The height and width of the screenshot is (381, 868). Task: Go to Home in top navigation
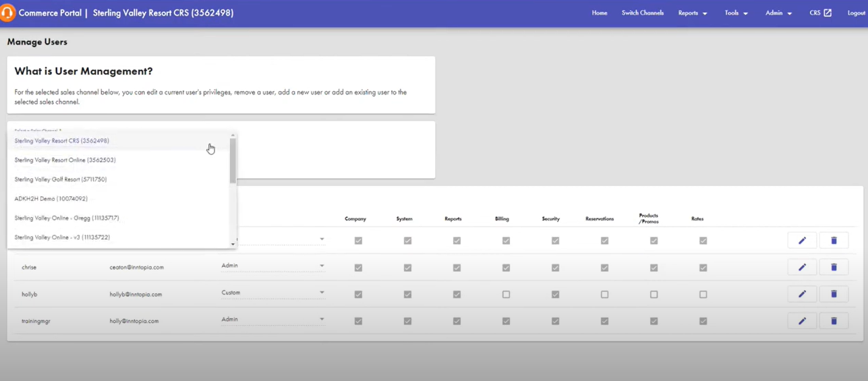tap(600, 13)
